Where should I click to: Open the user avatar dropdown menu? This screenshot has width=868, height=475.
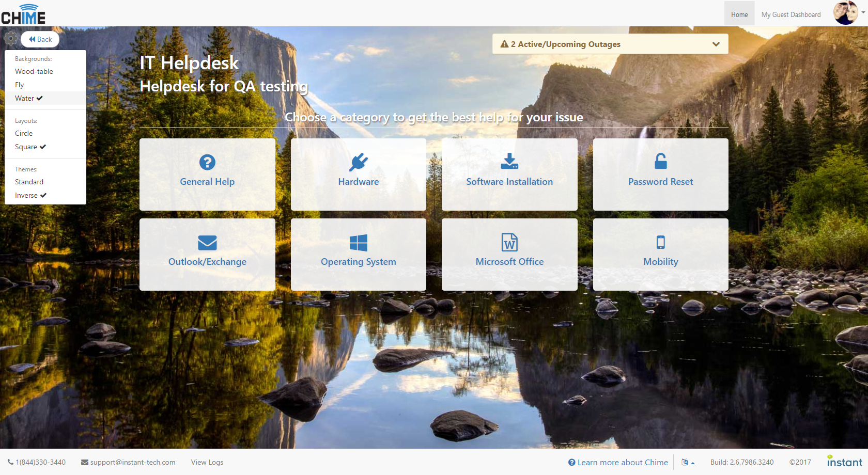pos(848,13)
